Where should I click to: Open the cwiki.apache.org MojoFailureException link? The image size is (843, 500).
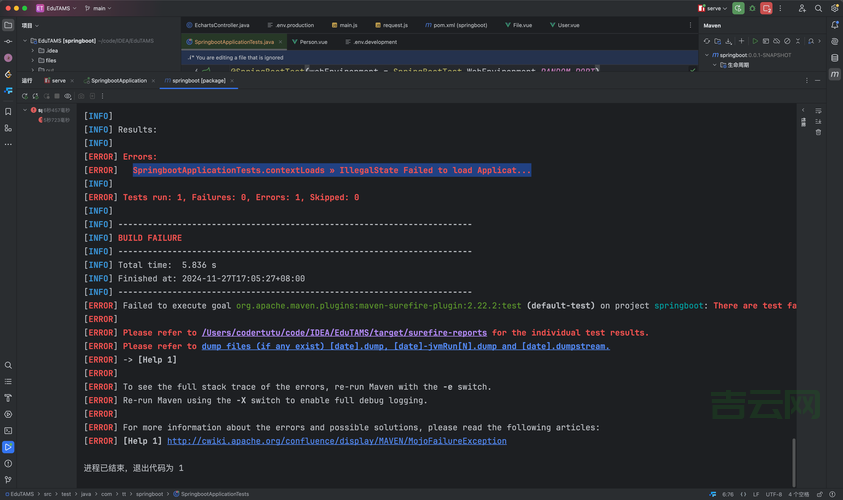(x=336, y=441)
